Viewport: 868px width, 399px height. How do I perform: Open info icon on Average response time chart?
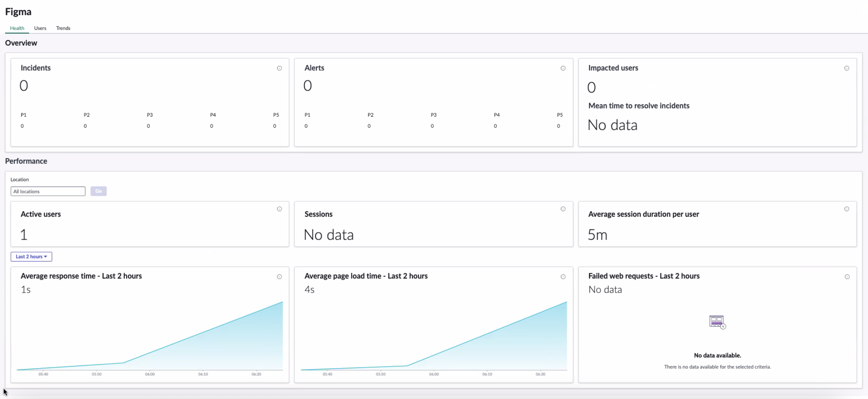coord(279,277)
